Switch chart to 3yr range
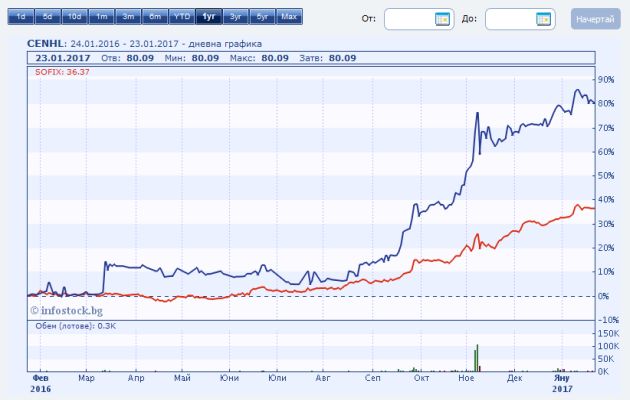 236,17
